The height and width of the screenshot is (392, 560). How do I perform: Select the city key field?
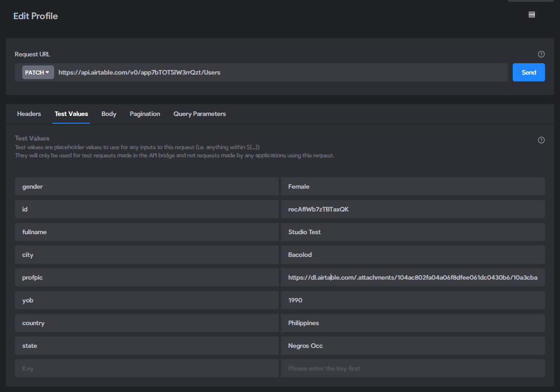pos(147,255)
